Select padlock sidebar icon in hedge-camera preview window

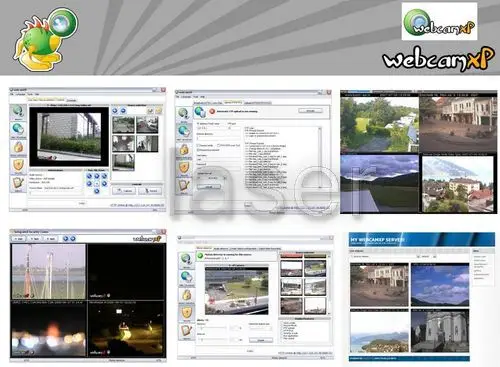click(18, 147)
